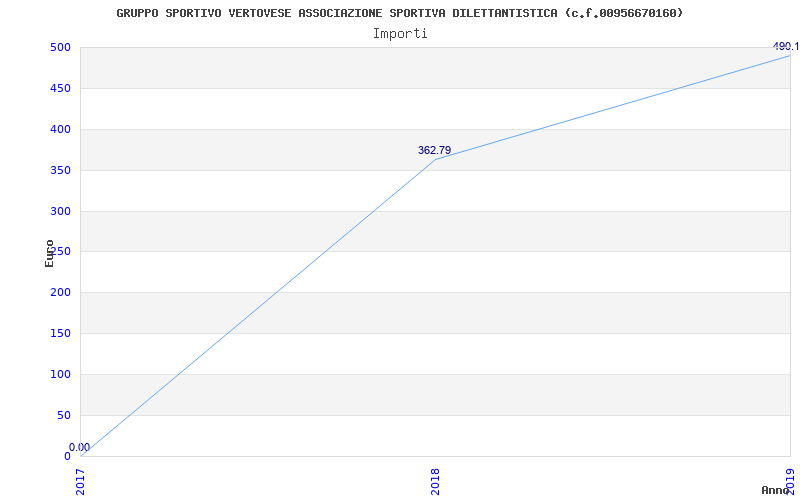The width and height of the screenshot is (800, 500).
Task: Click the 350 y-axis tick label
Action: click(60, 170)
